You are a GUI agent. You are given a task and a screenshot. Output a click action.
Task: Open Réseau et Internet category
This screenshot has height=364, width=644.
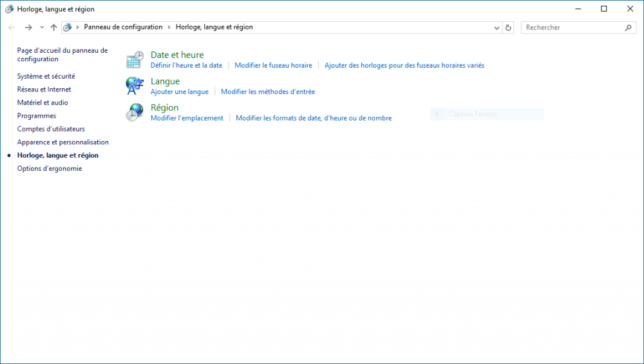44,89
